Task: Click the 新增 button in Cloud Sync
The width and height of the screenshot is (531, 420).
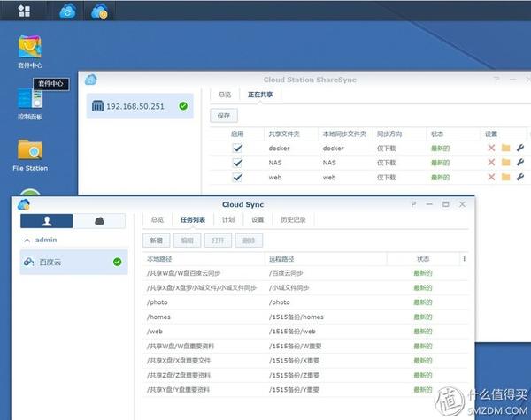Action: pos(156,241)
